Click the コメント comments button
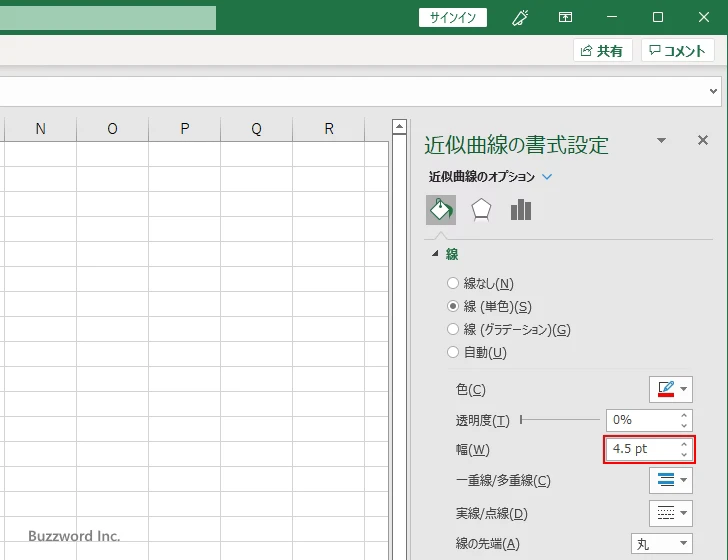This screenshot has width=728, height=560. click(677, 50)
